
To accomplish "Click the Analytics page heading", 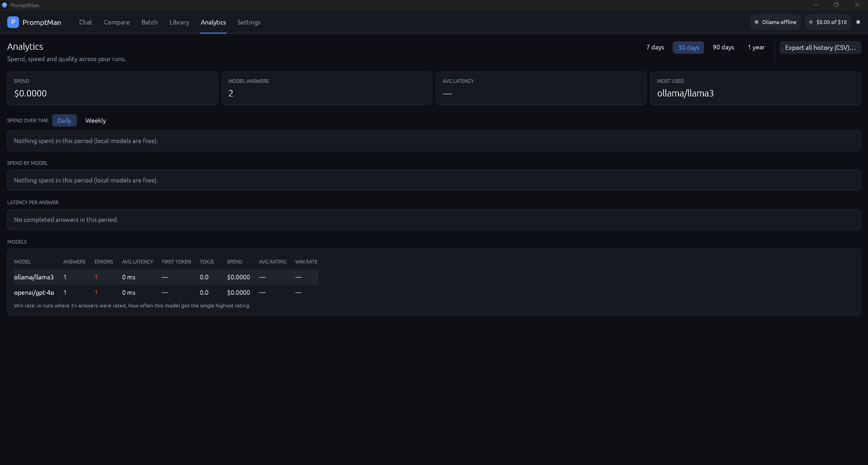I will coord(25,47).
